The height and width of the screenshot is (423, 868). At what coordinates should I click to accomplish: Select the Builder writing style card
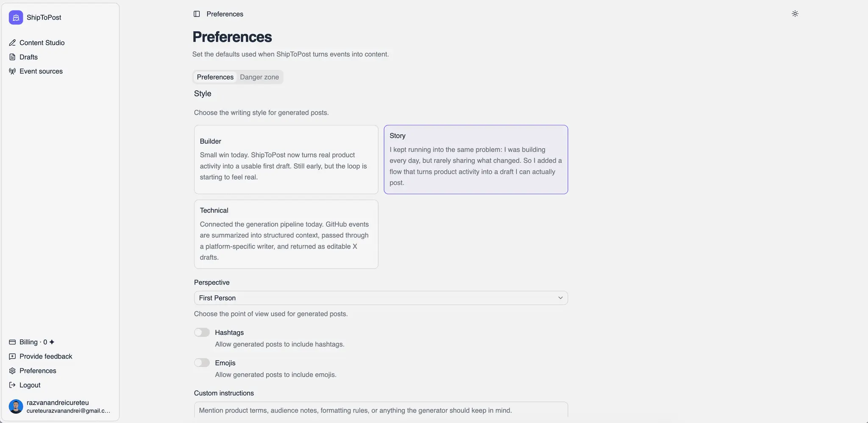click(286, 160)
